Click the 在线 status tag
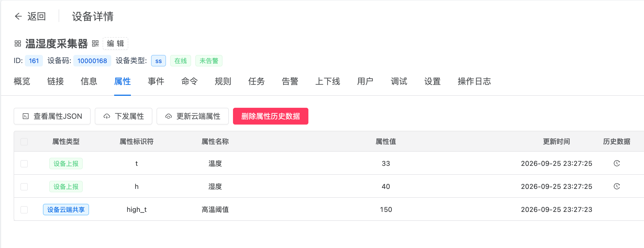The width and height of the screenshot is (644, 248). point(181,61)
